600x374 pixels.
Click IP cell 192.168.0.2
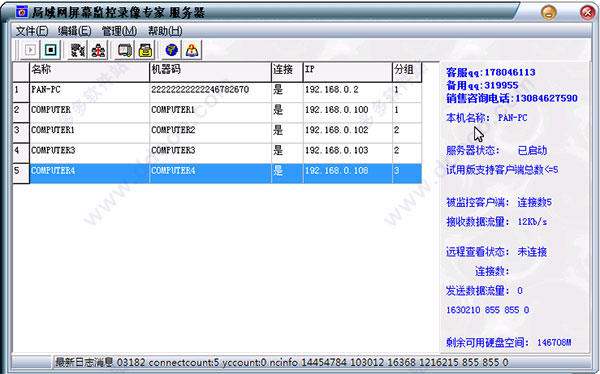pos(348,92)
